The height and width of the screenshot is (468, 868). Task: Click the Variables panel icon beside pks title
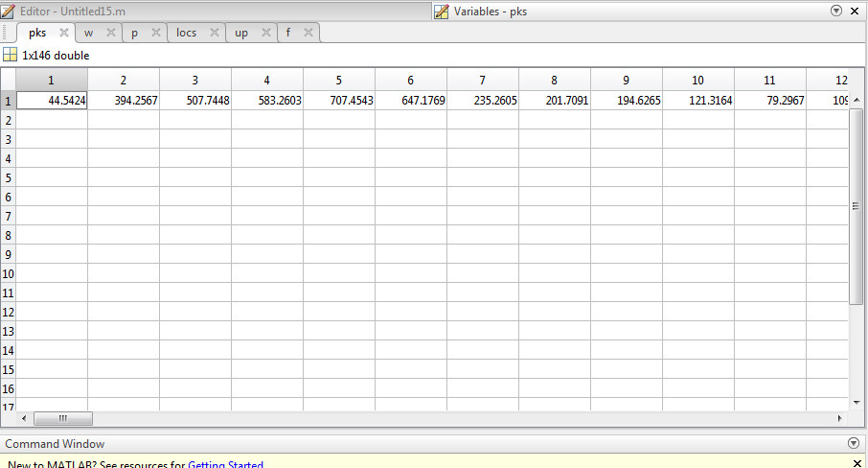click(x=442, y=11)
